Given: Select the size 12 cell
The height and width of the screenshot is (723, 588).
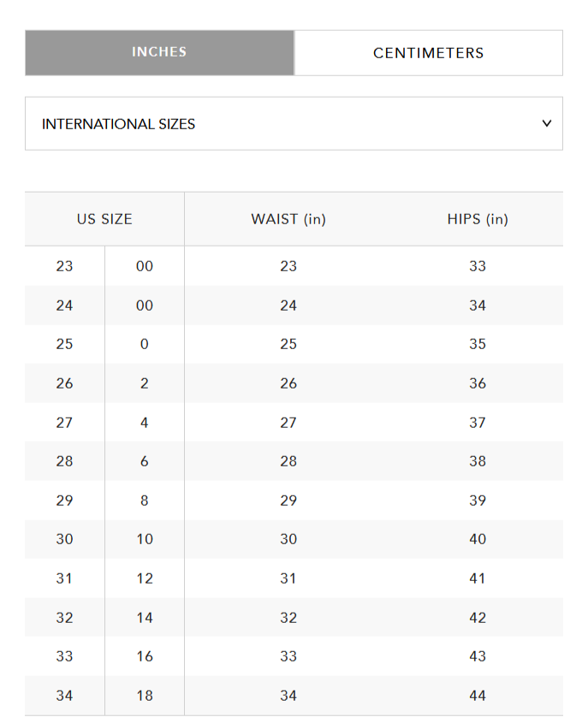Looking at the screenshot, I should 145,578.
